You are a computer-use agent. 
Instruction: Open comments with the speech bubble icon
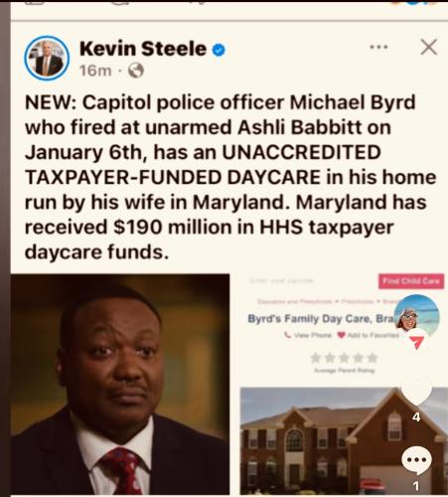[x=416, y=460]
